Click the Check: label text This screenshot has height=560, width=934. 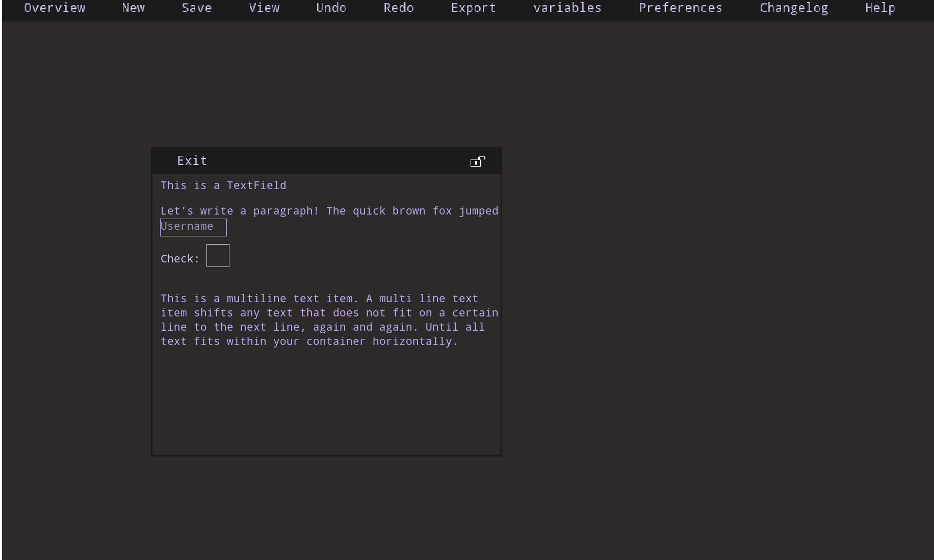(x=179, y=258)
